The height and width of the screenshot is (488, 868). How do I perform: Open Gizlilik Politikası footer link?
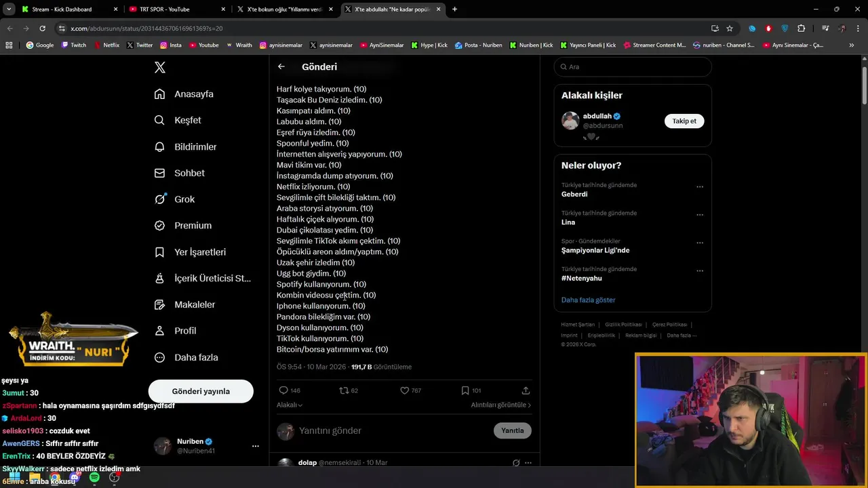[623, 325]
